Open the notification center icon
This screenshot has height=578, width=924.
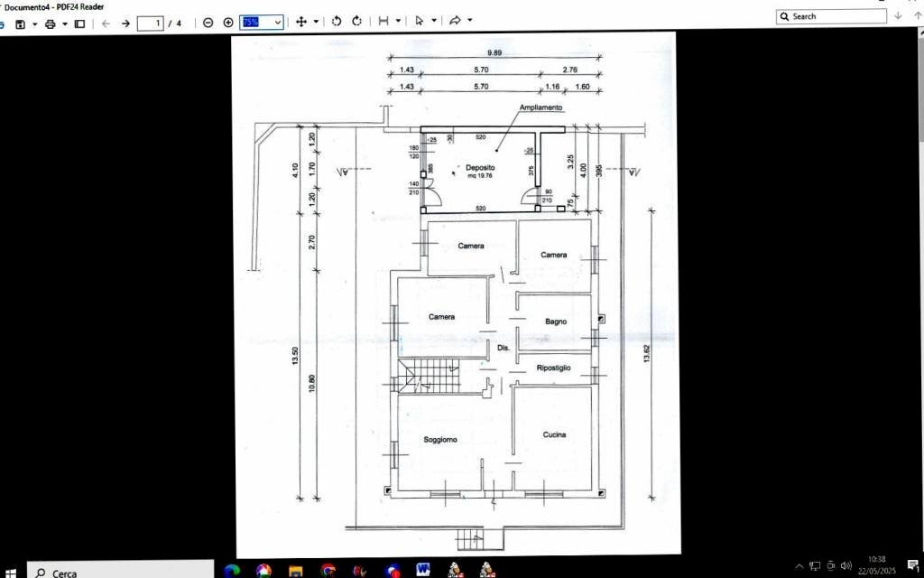pos(912,565)
